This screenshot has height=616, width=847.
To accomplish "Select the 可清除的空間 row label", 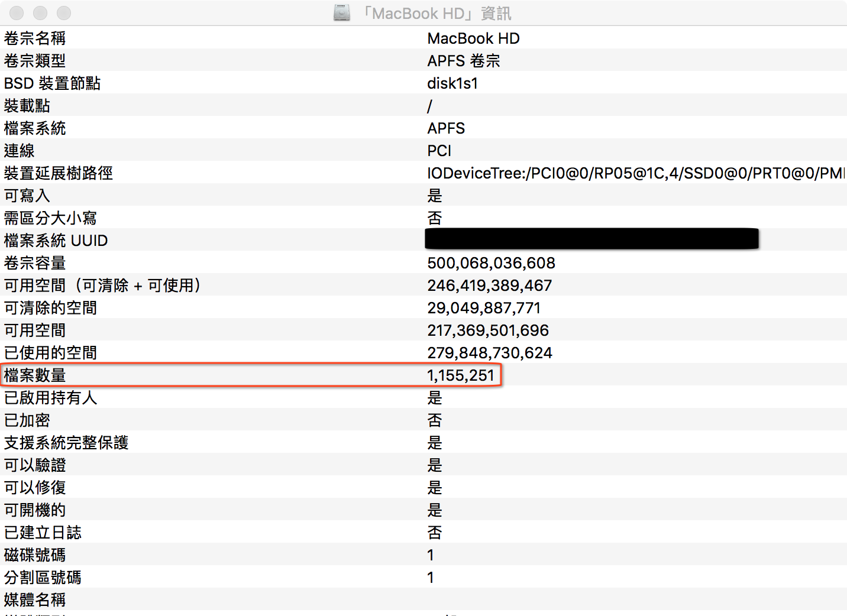I will click(x=50, y=308).
